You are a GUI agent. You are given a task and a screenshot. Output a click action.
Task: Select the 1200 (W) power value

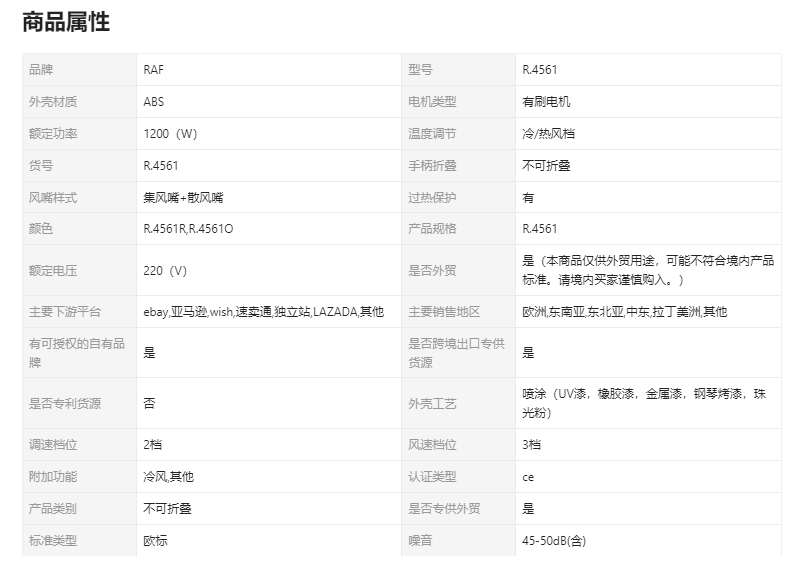pyautogui.click(x=170, y=133)
